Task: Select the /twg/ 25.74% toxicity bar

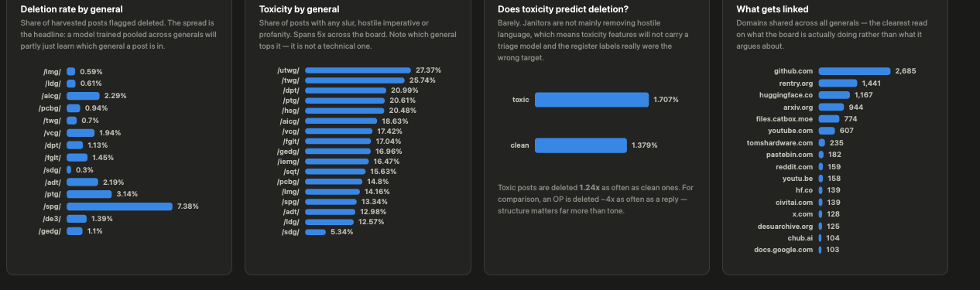Action: click(355, 80)
